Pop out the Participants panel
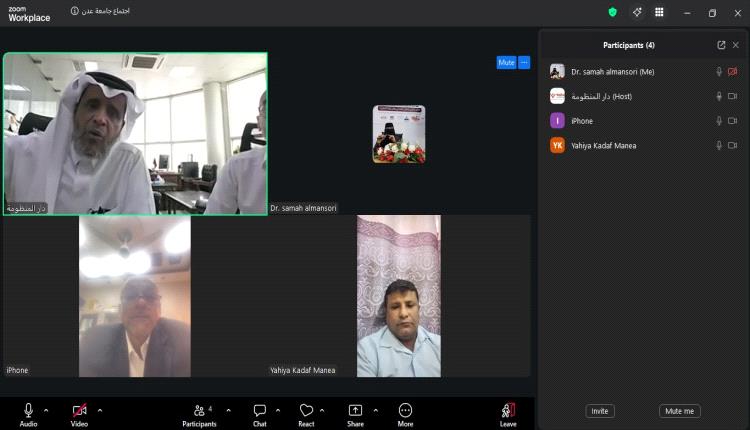Screen dimensions: 750x430 tap(721, 45)
